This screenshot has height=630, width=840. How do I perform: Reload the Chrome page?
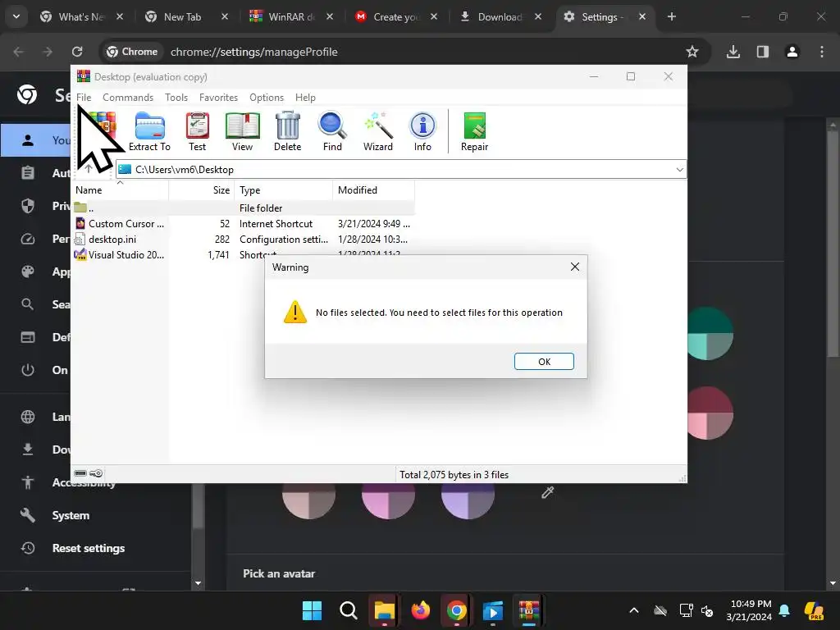point(77,52)
